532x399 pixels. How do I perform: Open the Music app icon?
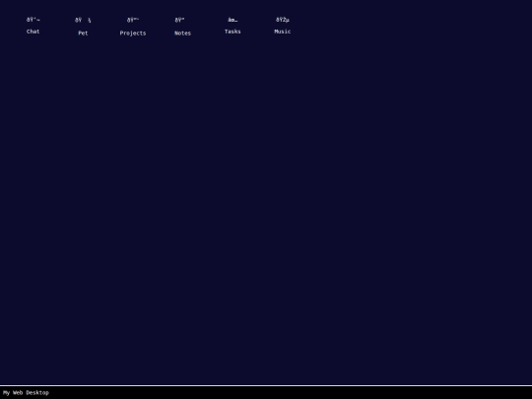pos(283,26)
